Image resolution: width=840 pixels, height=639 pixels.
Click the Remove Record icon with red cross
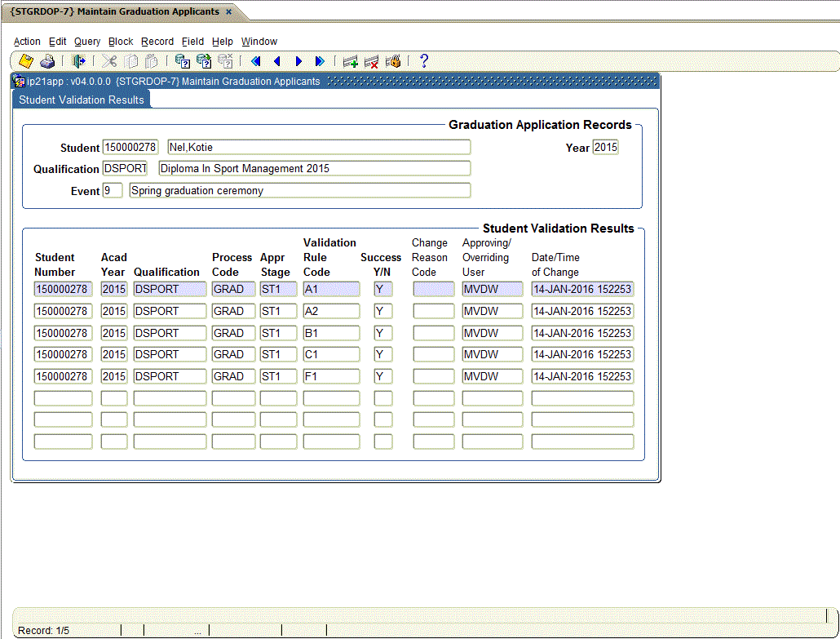click(371, 61)
